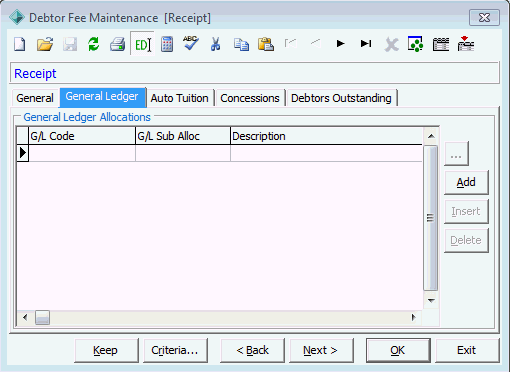Click the grid scroll down arrow

click(x=431, y=301)
